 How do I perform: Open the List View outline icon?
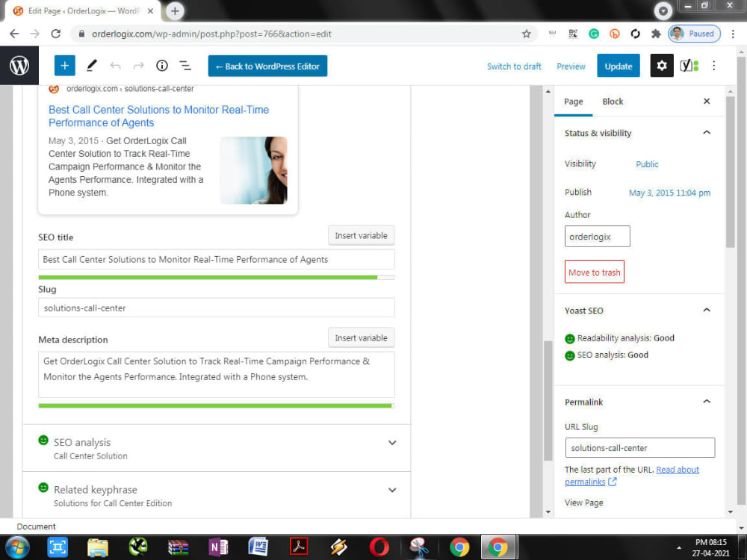185,66
